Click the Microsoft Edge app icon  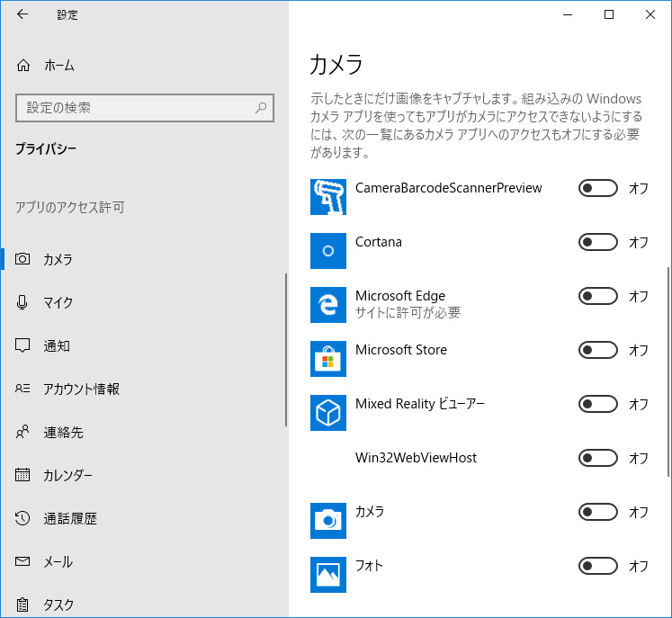tap(327, 305)
